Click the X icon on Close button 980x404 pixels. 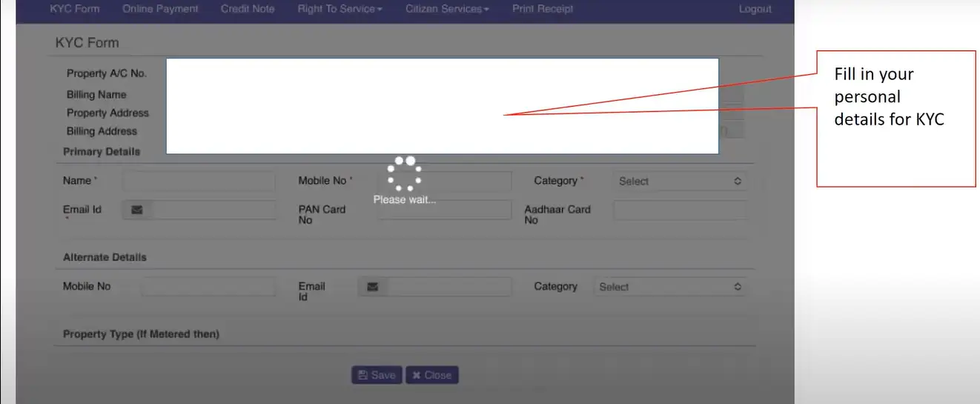[417, 375]
